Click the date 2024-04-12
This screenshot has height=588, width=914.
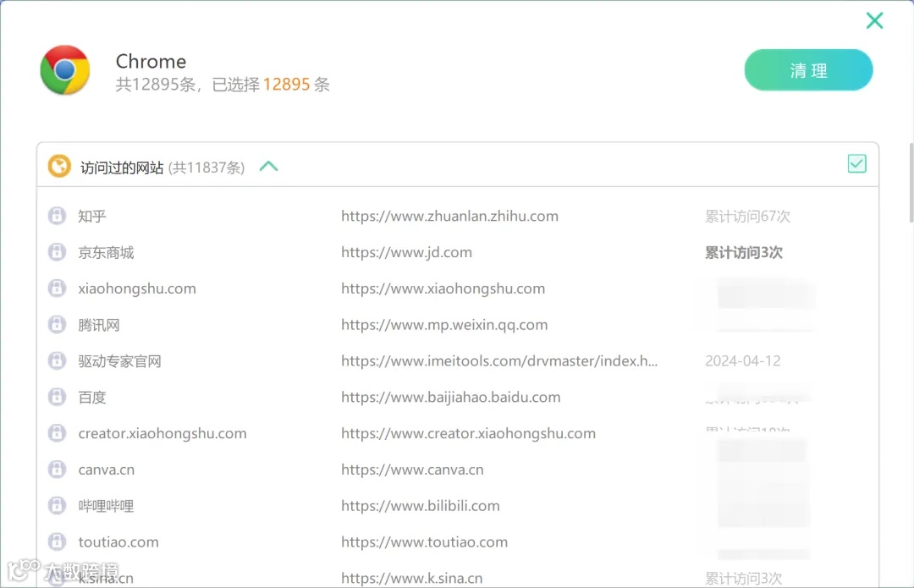pyautogui.click(x=743, y=360)
